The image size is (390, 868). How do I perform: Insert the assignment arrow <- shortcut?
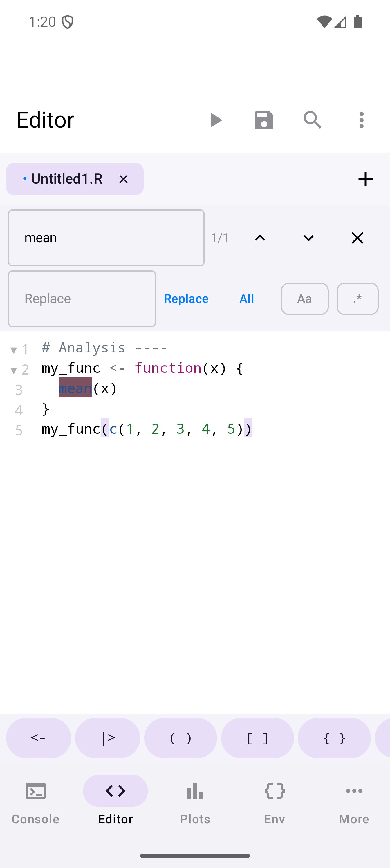38,738
